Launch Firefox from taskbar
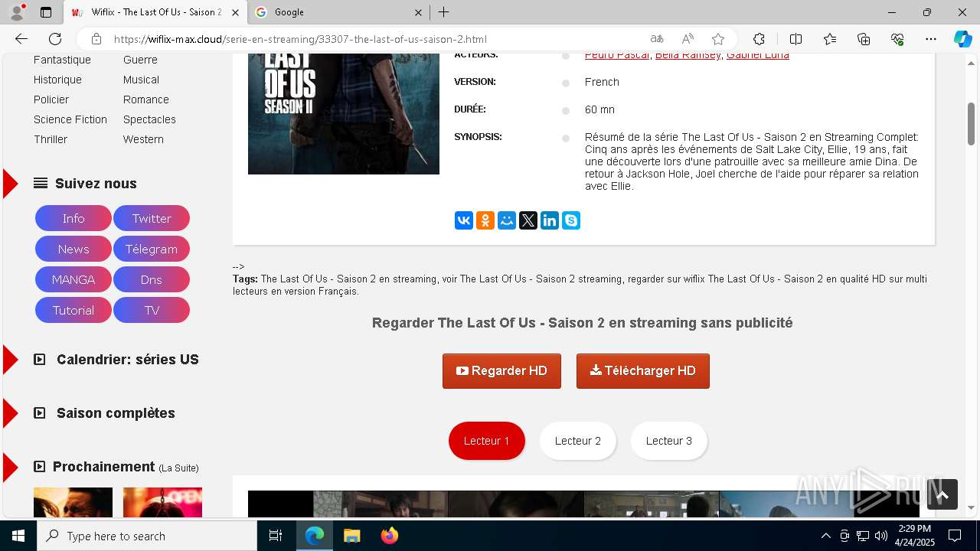980x551 pixels. click(390, 536)
